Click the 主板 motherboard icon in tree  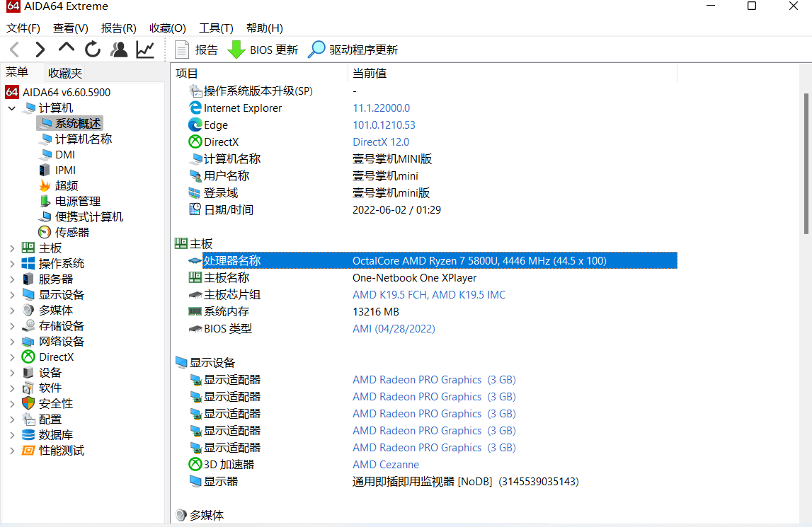[28, 248]
